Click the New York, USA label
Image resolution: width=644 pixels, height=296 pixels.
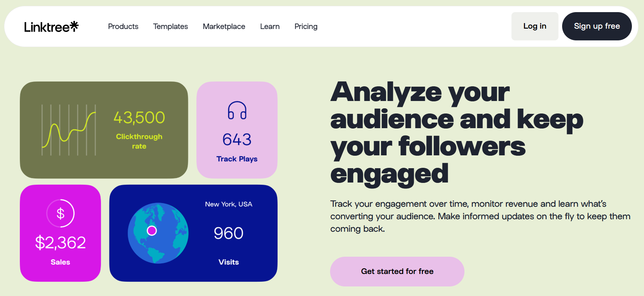pos(228,204)
